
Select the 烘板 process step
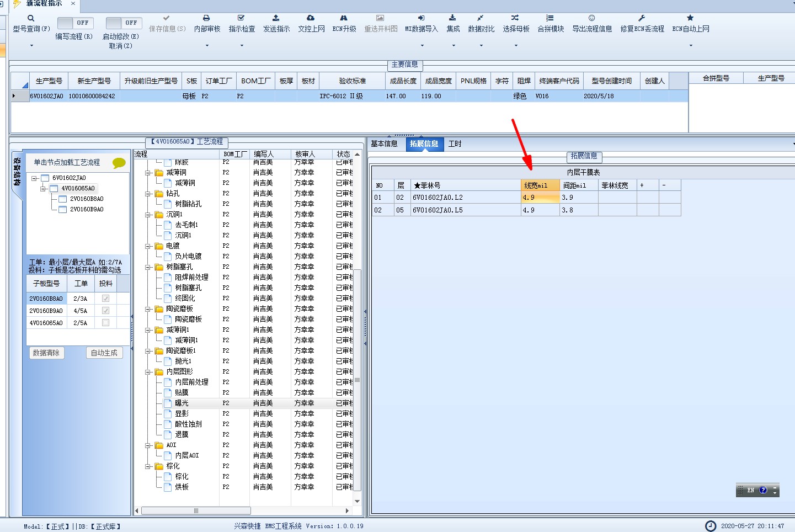[182, 487]
